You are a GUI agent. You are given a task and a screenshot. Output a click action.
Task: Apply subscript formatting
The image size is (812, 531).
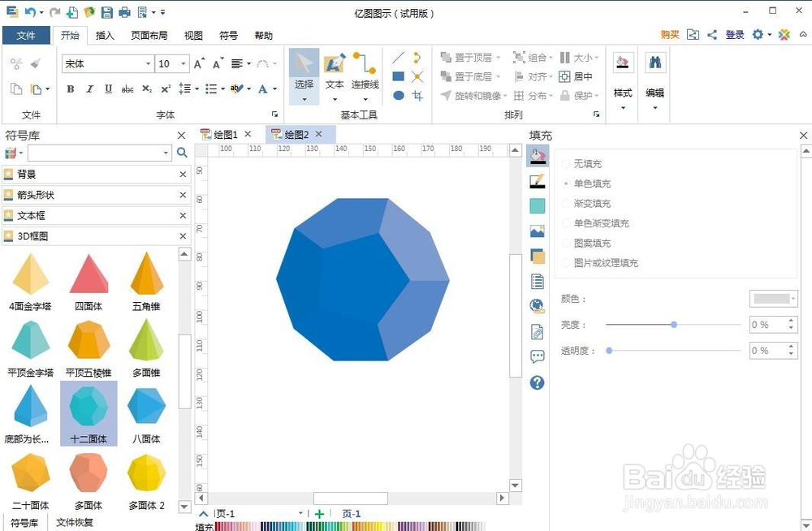coord(147,89)
